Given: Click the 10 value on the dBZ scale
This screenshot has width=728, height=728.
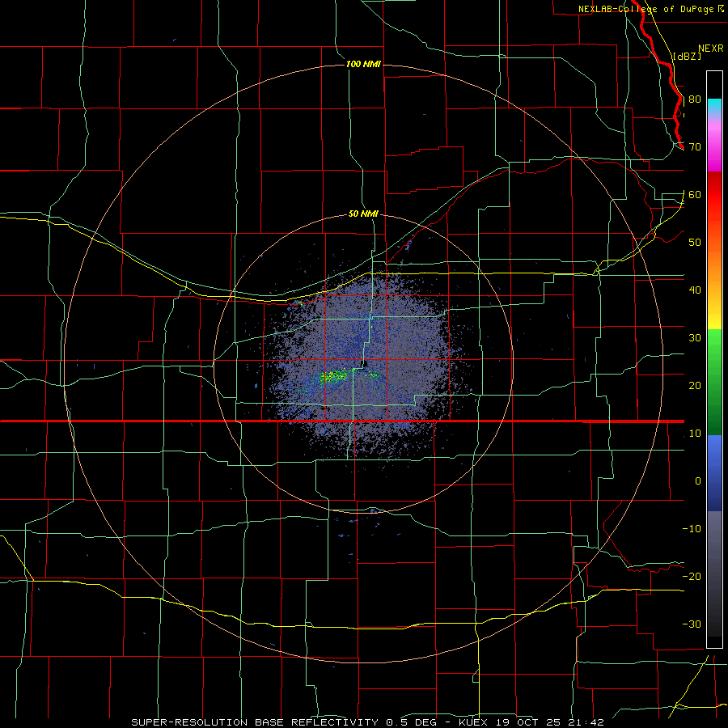Looking at the screenshot, I should point(695,434).
